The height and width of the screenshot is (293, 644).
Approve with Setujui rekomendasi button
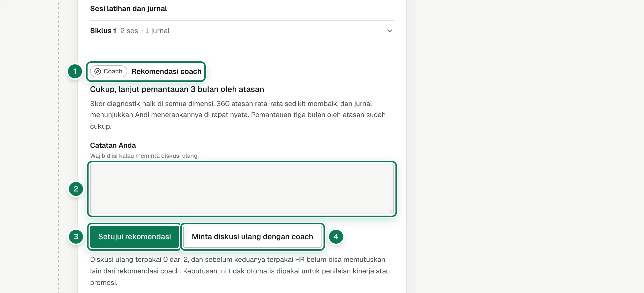point(134,237)
